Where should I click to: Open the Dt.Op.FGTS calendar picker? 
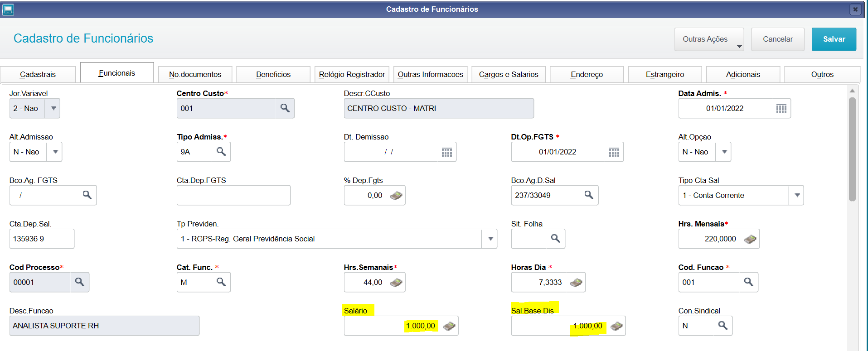(614, 152)
